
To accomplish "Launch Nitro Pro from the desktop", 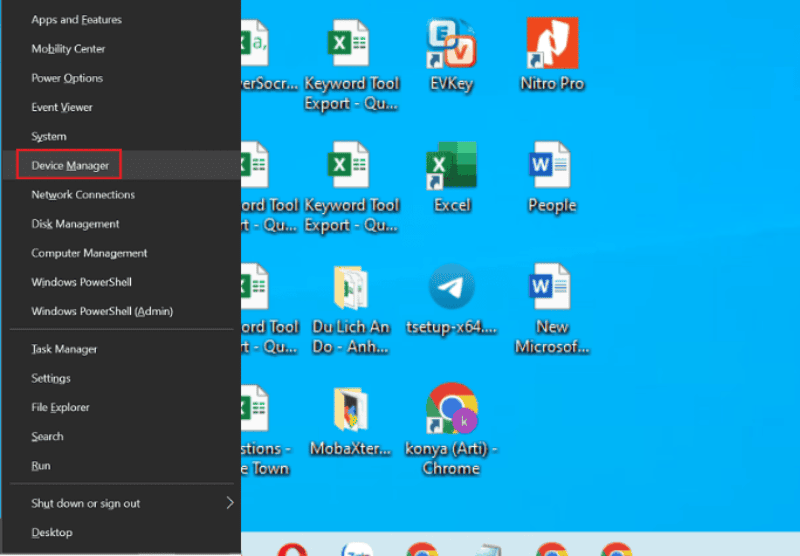I will point(552,44).
